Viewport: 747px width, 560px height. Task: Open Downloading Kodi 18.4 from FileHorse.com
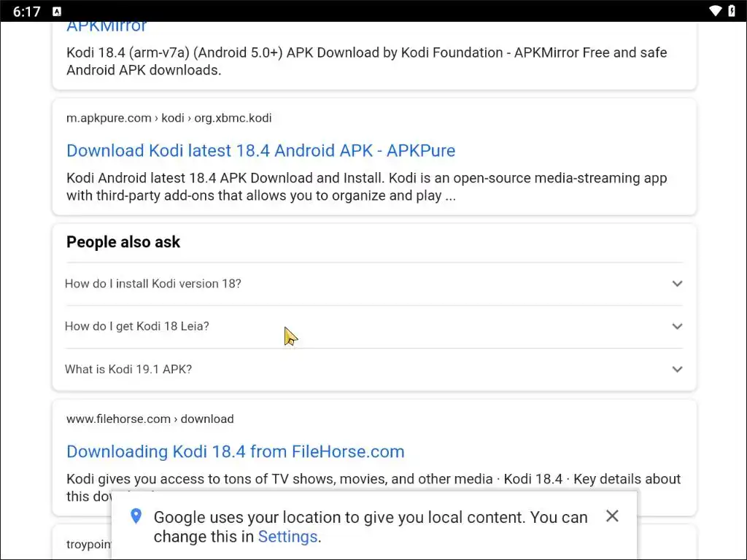235,451
